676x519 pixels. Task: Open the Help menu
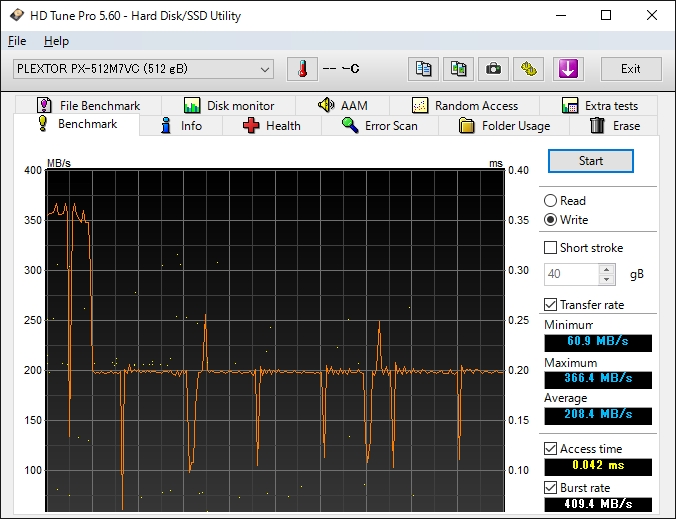(57, 41)
